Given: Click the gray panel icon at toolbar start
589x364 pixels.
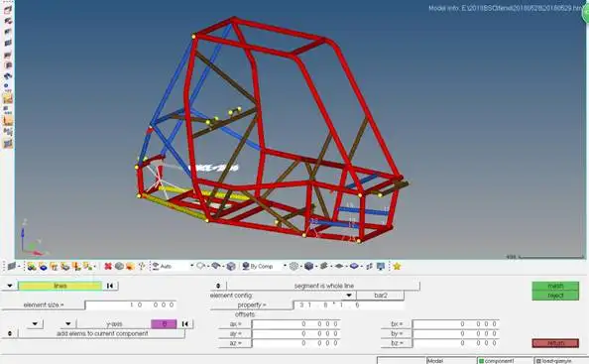Looking at the screenshot, I should (11, 267).
